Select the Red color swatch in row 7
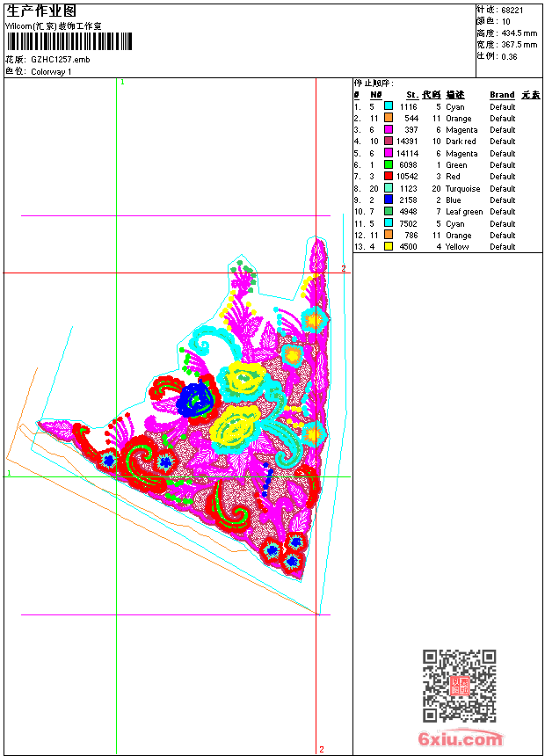The width and height of the screenshot is (545, 756). [x=389, y=176]
